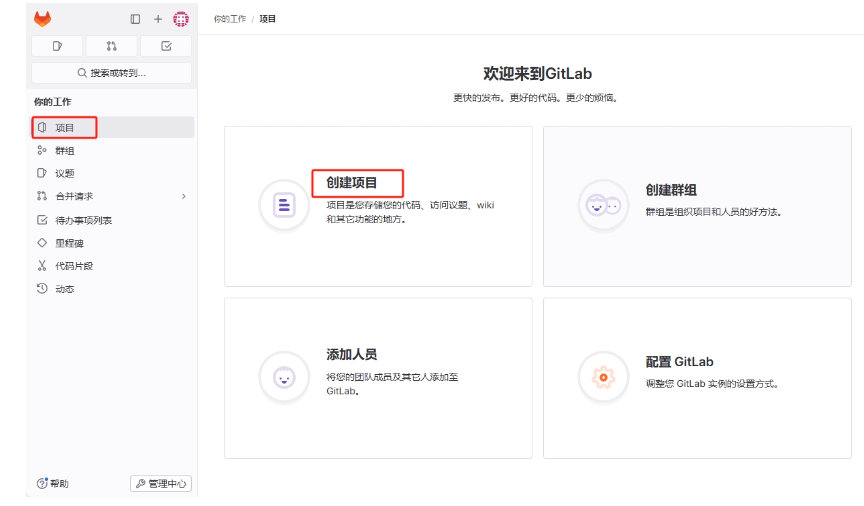Select 合并请求 in the sidebar
This screenshot has height=506, width=864.
pos(112,196)
